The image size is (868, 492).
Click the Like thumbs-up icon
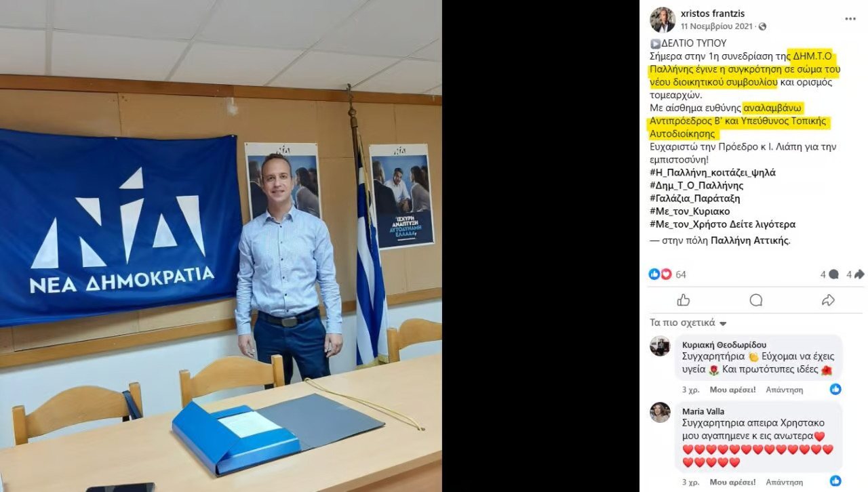(x=684, y=300)
